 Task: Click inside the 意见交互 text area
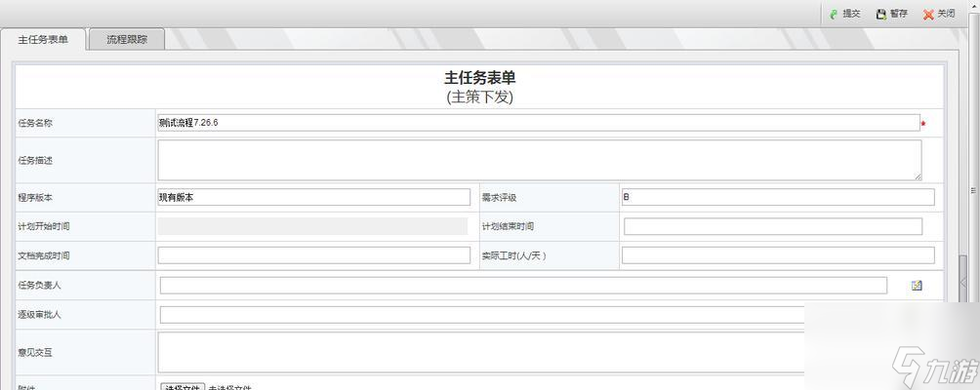(481, 353)
